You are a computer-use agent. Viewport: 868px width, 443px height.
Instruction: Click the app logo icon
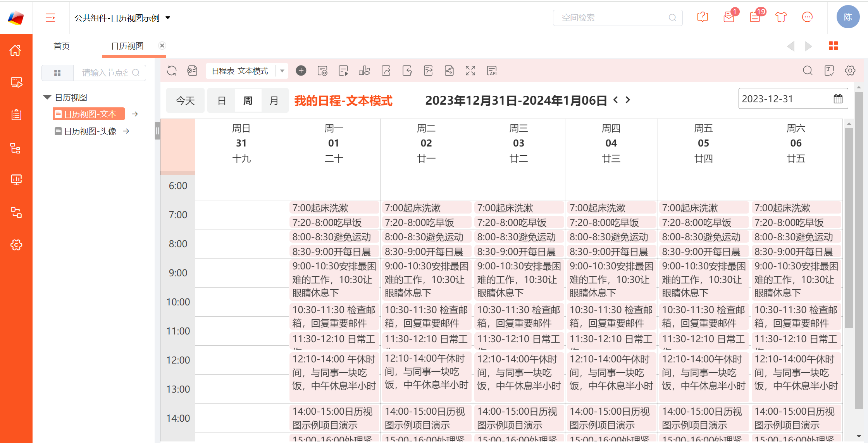[16, 18]
